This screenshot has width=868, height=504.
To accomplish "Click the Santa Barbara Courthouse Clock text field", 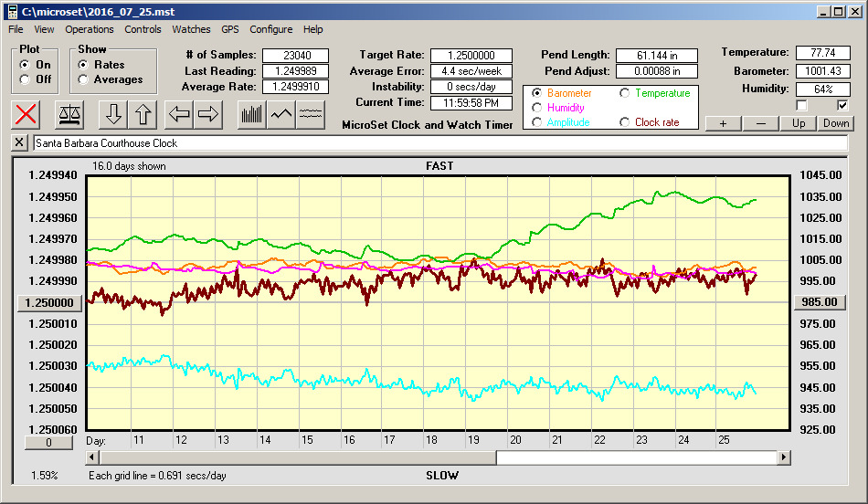I will tap(439, 143).
